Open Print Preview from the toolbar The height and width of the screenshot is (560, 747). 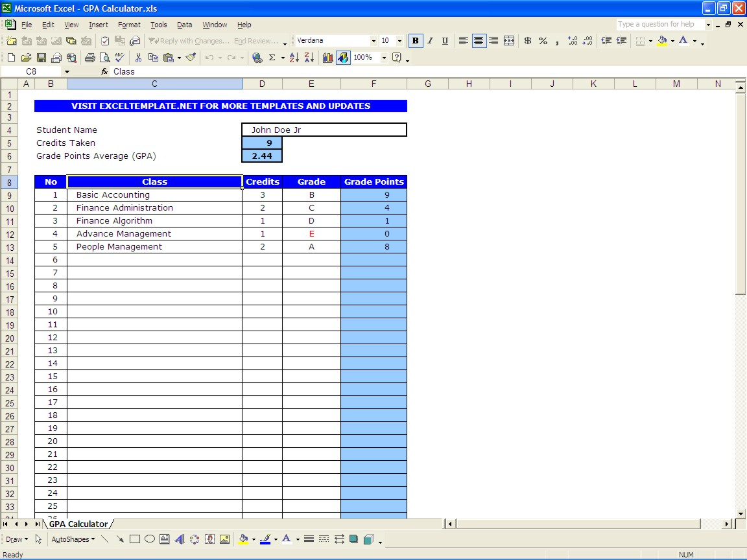[104, 58]
